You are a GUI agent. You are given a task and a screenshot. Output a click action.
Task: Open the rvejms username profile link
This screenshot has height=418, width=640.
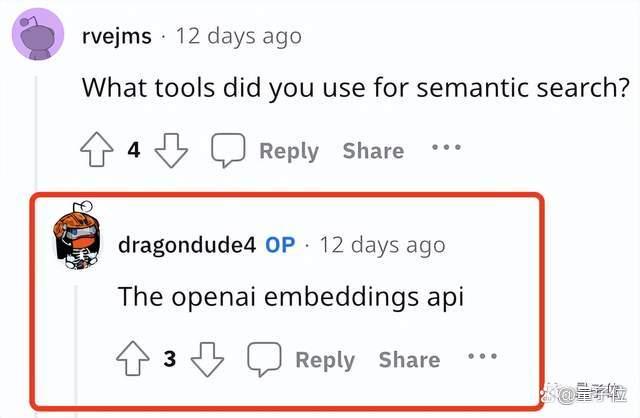tap(117, 36)
